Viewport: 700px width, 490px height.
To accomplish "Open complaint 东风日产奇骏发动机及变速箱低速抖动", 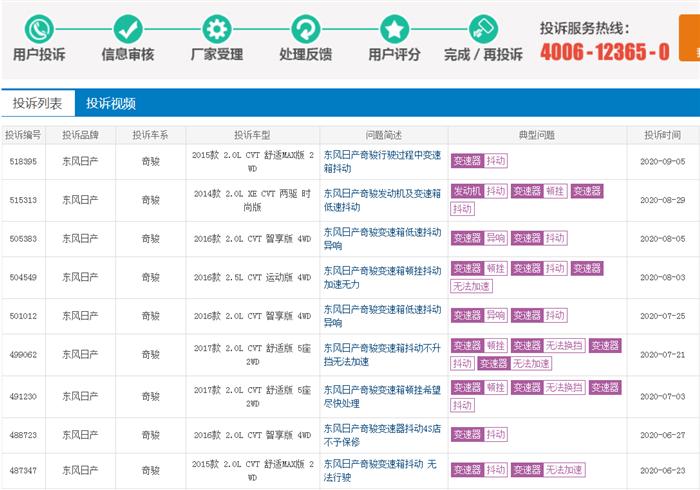I will (x=382, y=200).
